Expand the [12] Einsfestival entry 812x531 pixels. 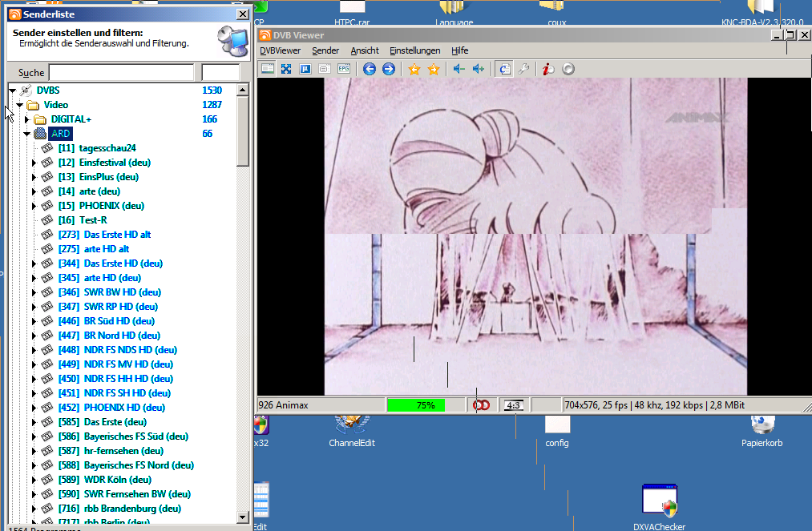34,163
